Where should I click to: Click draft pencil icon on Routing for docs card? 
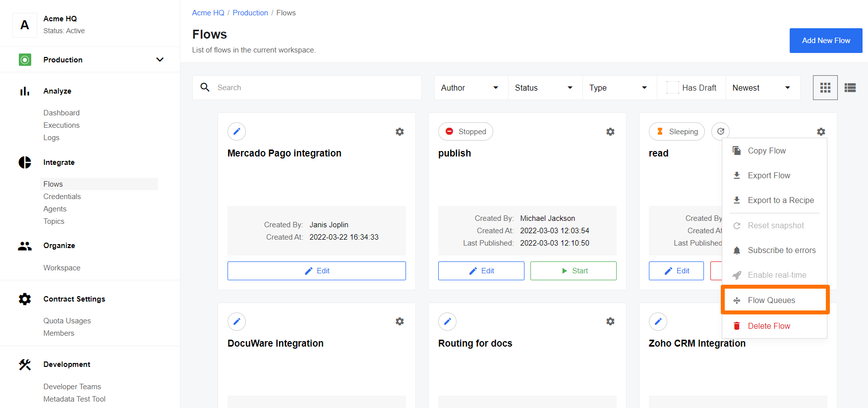coord(448,321)
